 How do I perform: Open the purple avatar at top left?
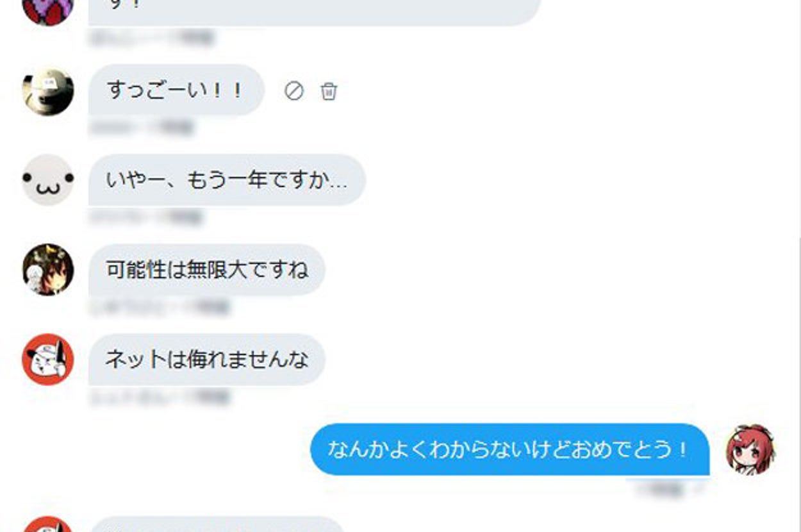click(x=48, y=8)
